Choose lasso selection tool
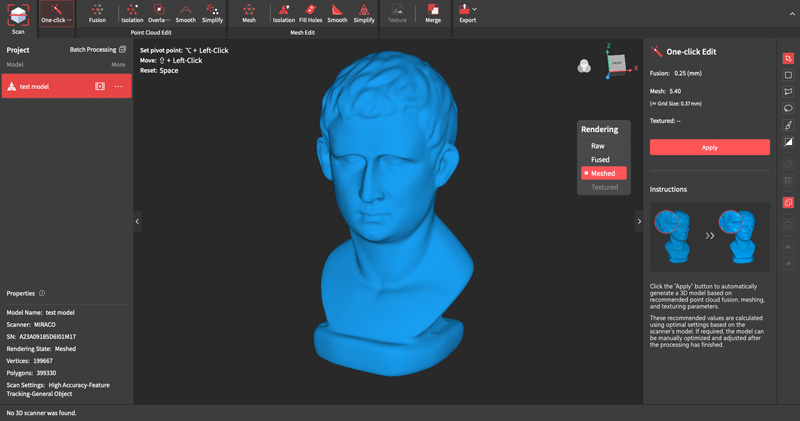This screenshot has height=421, width=800. click(788, 108)
